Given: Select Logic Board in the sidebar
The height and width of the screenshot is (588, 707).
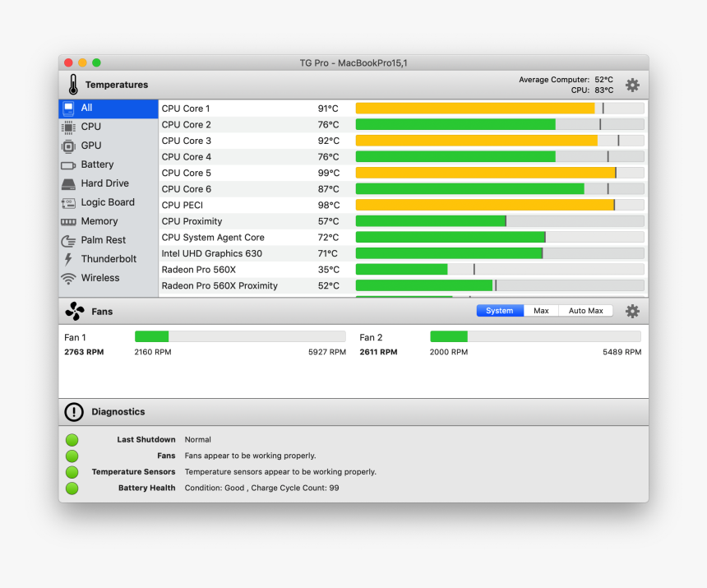Looking at the screenshot, I should point(107,202).
